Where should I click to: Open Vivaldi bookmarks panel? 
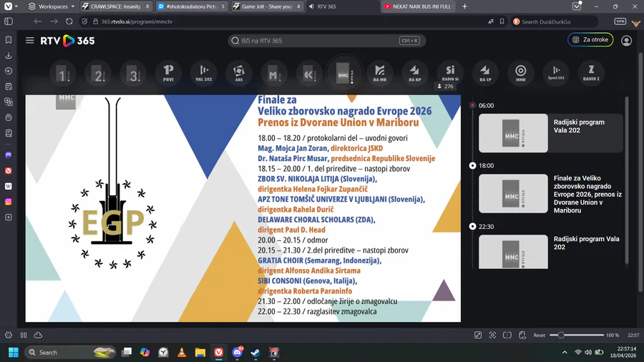(x=8, y=40)
